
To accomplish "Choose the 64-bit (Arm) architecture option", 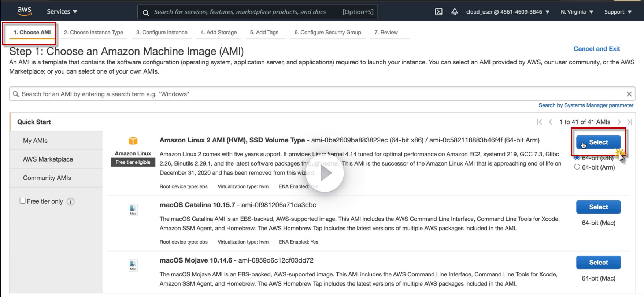I will [x=577, y=167].
